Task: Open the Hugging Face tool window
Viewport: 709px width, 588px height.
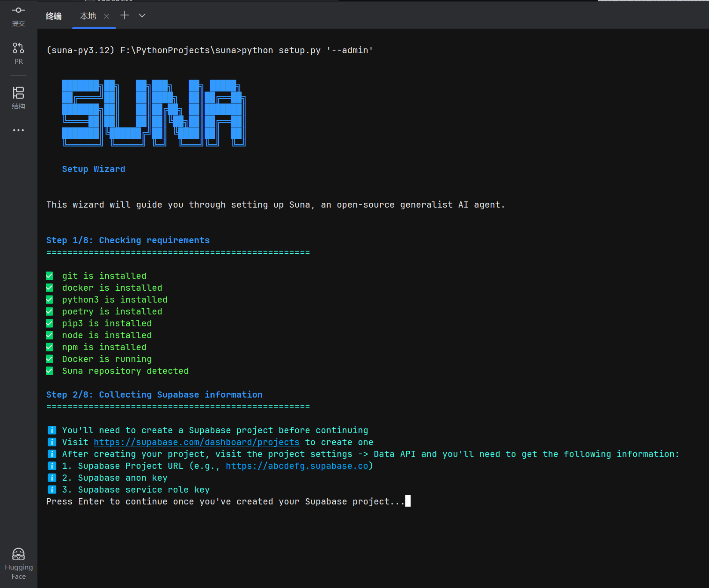Action: (18, 564)
